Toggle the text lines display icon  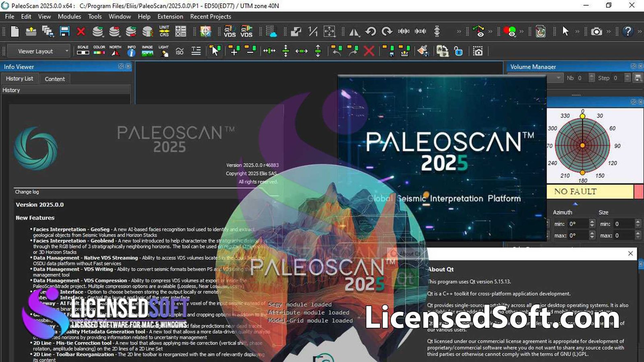(x=196, y=51)
